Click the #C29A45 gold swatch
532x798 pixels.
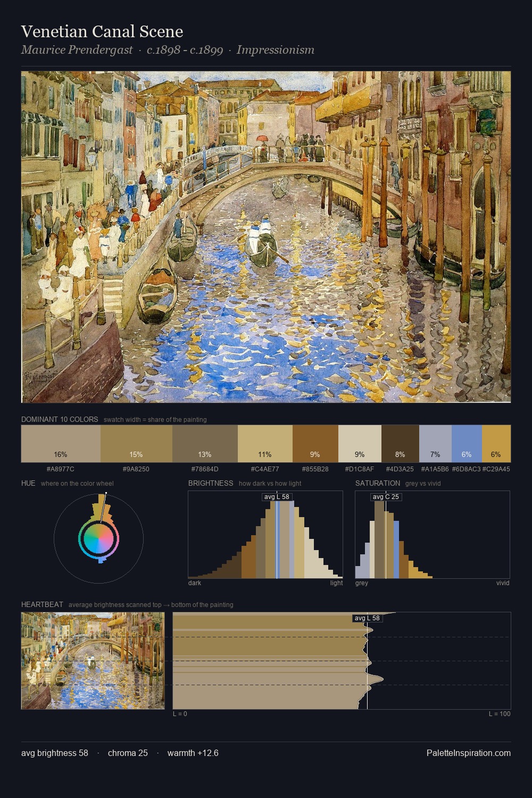tap(496, 443)
